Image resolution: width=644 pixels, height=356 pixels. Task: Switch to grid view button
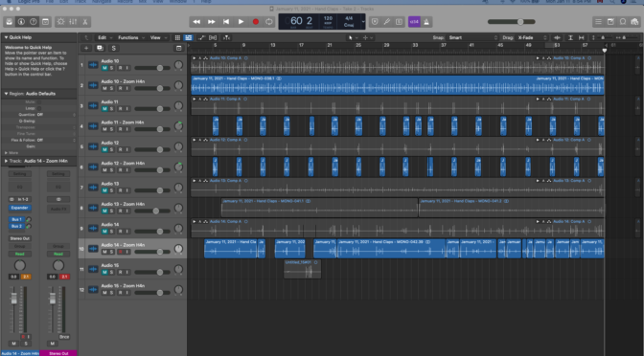[x=177, y=37]
